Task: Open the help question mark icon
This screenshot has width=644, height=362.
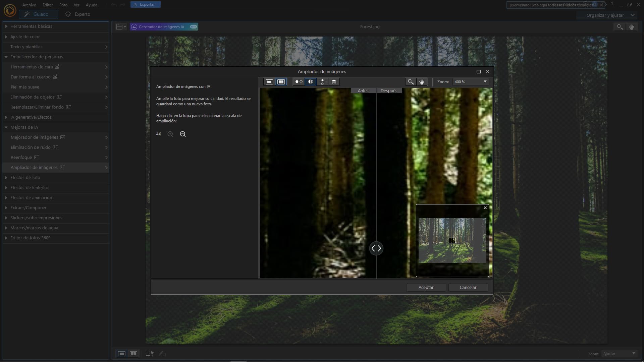Action: 612,5
